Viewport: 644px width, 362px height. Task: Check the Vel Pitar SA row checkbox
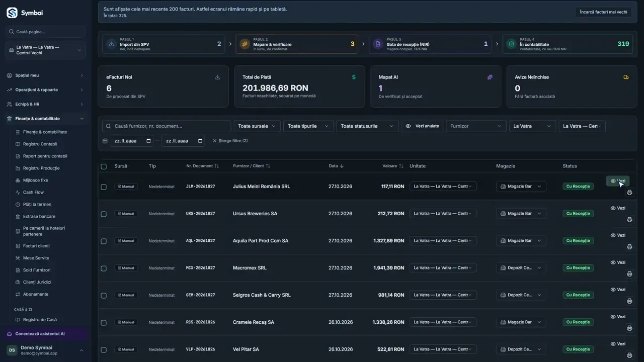[104, 350]
